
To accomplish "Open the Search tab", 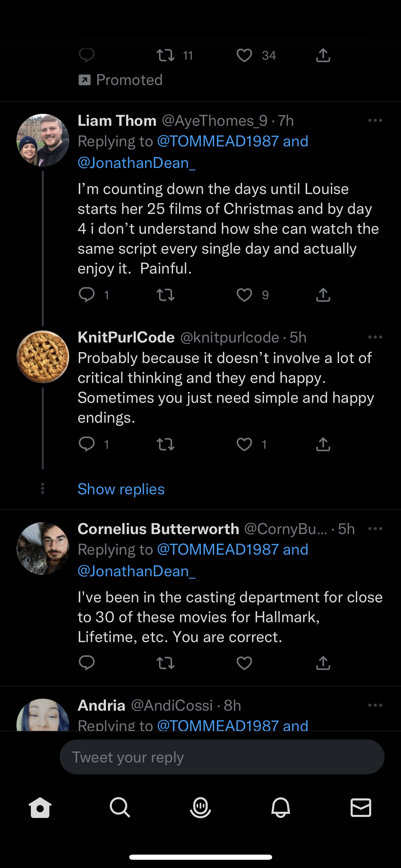I will click(x=120, y=807).
